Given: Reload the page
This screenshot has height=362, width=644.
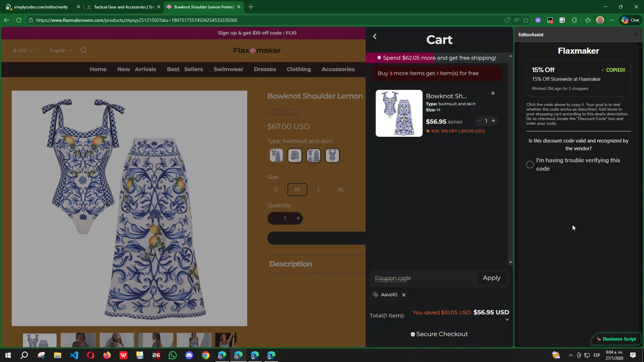Looking at the screenshot, I should point(18,20).
